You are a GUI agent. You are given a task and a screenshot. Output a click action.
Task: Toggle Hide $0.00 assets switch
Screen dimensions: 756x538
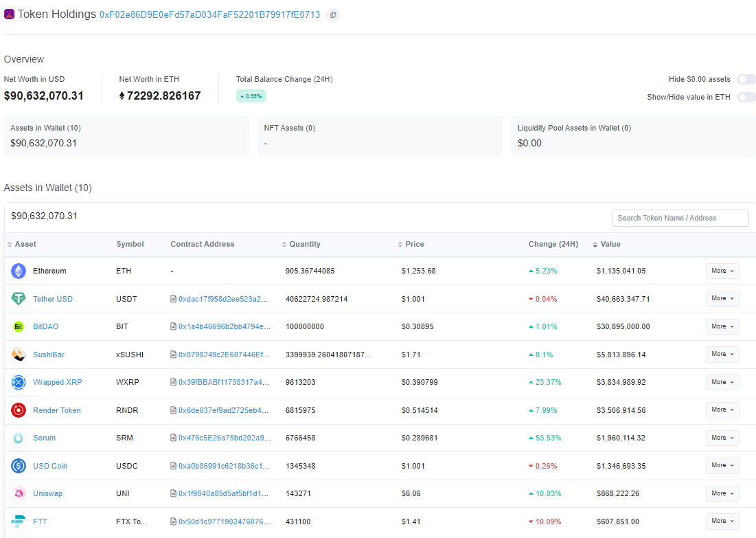coord(746,79)
